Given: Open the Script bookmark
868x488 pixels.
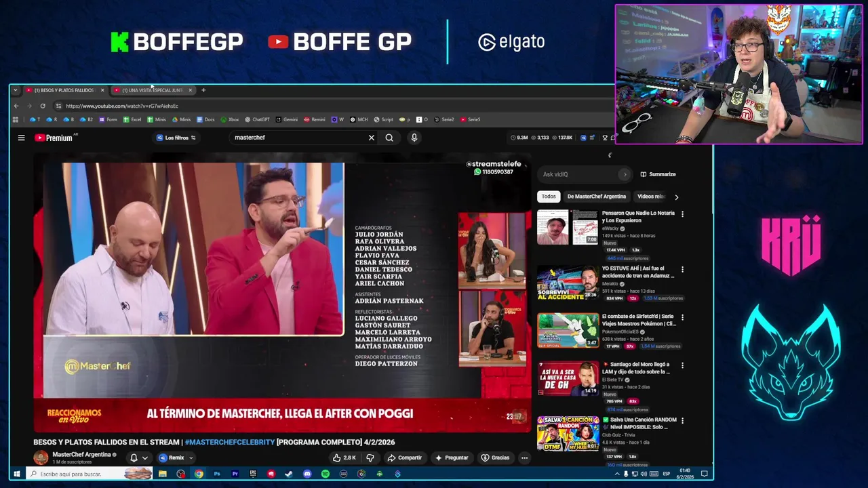Looking at the screenshot, I should (383, 119).
